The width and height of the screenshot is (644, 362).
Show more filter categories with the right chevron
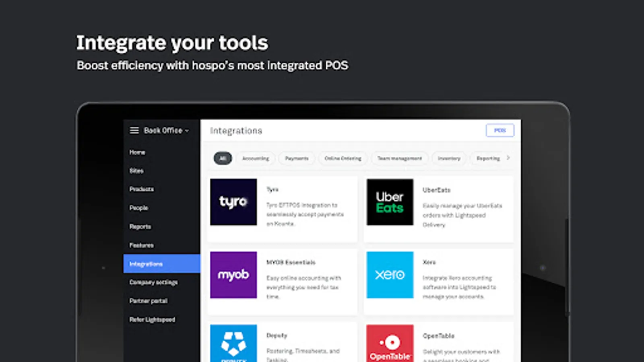(508, 158)
